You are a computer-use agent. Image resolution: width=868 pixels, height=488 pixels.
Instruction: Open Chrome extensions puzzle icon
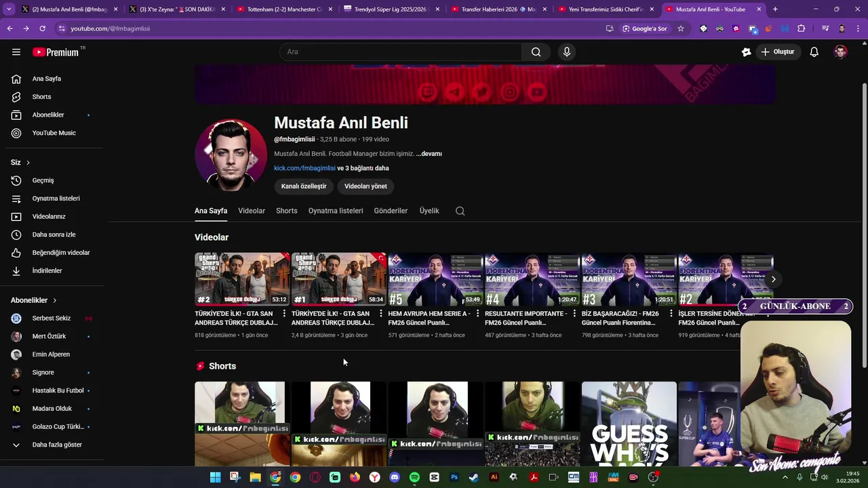(801, 28)
